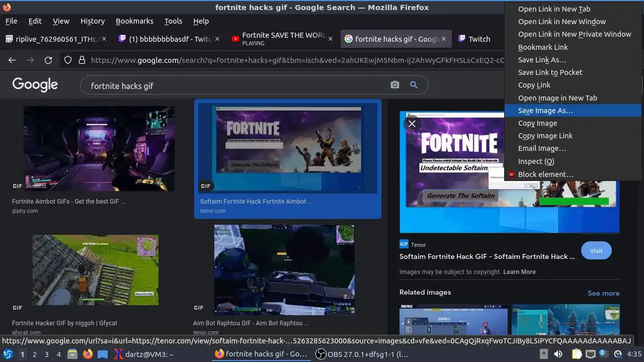Image resolution: width=644 pixels, height=362 pixels.
Task: Go back with the browser back arrow
Action: [12, 60]
